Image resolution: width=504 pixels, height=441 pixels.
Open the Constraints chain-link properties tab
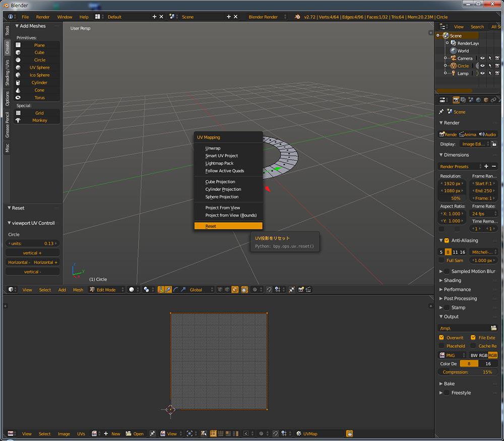pos(493,100)
